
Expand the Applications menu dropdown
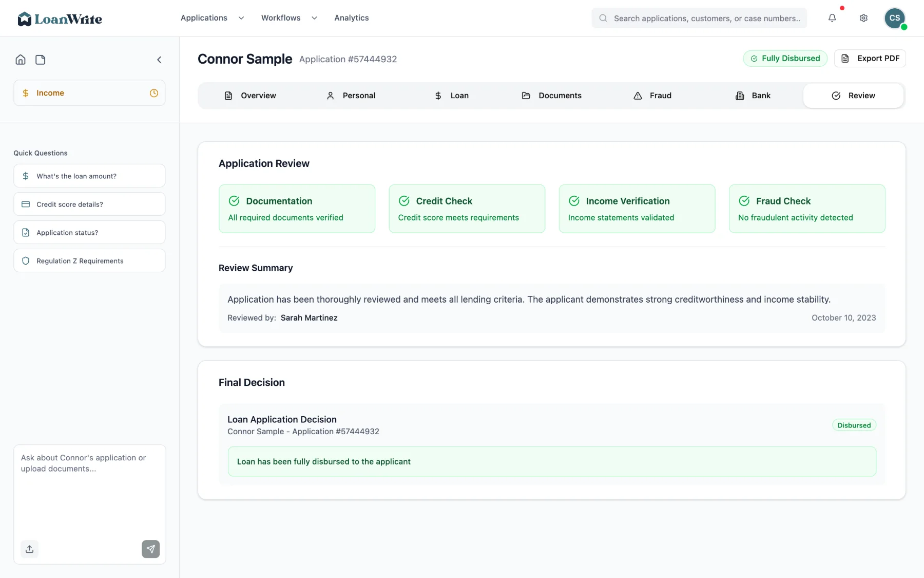pyautogui.click(x=212, y=18)
